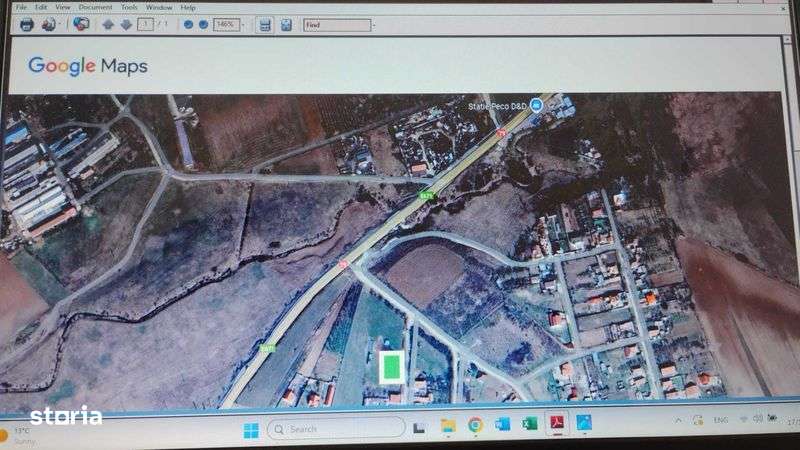Click inside the Find search box
The image size is (800, 450).
(x=337, y=25)
